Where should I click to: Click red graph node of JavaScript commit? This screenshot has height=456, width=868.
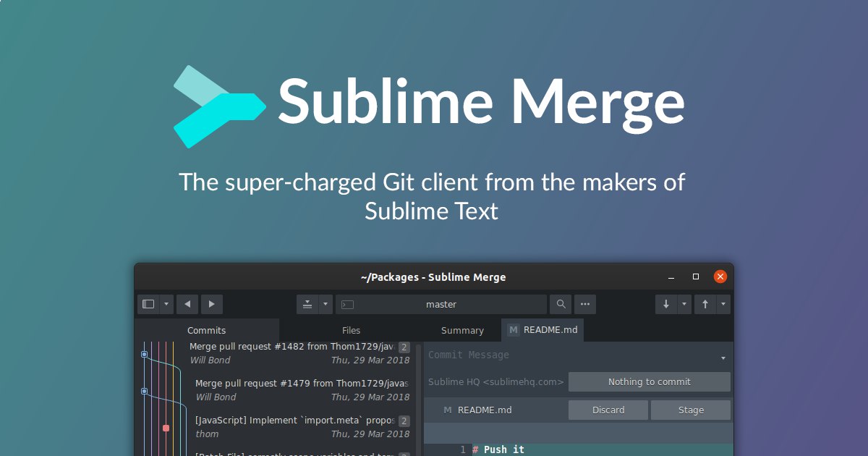click(x=166, y=428)
